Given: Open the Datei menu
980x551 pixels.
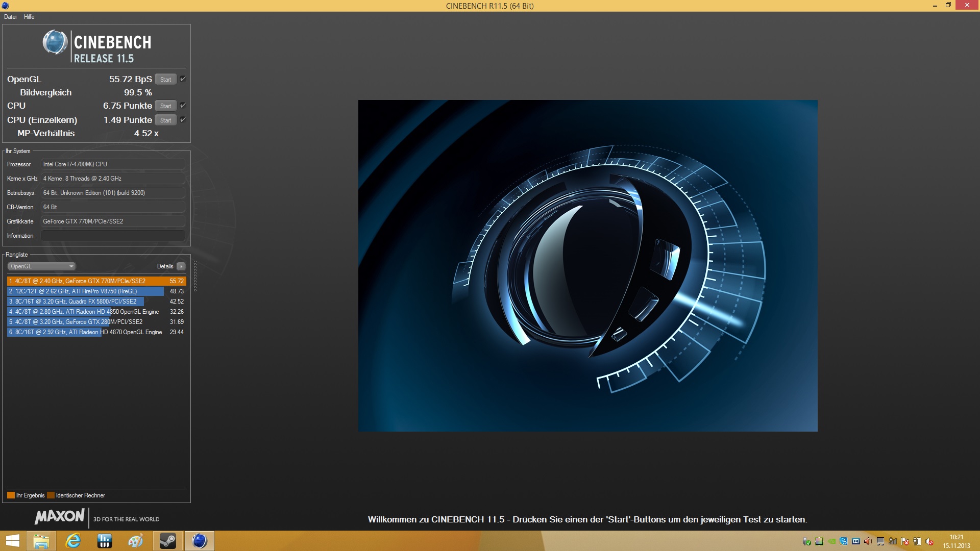Looking at the screenshot, I should click(x=10, y=17).
